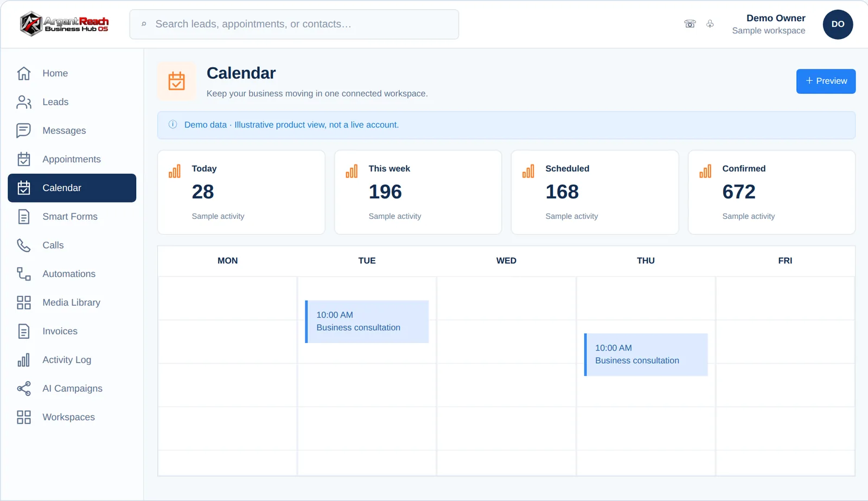Click the Calls phone handset icon
The image size is (868, 501).
(x=24, y=245)
